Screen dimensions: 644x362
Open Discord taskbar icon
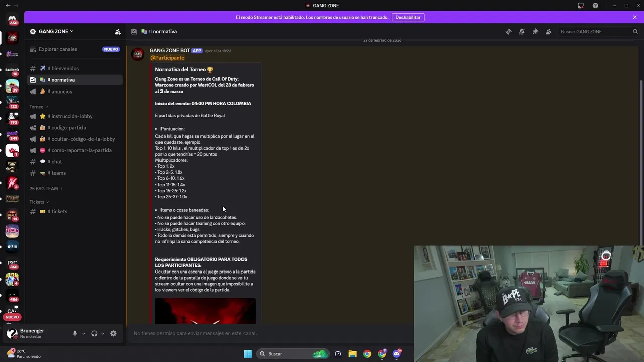[x=397, y=354]
